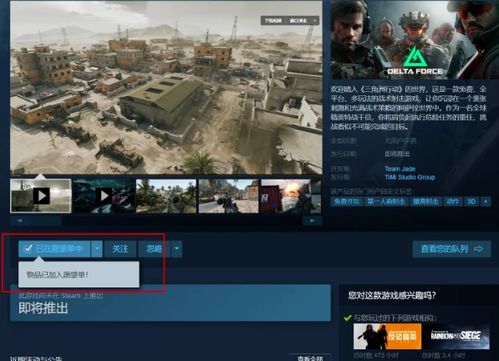
Task: Open the 查看您的队列 queue button
Action: (451, 249)
